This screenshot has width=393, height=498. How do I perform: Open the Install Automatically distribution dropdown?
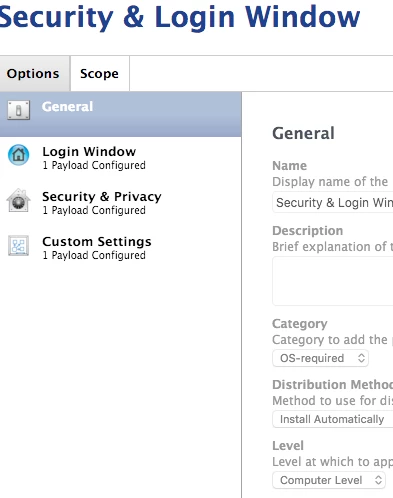point(333,419)
